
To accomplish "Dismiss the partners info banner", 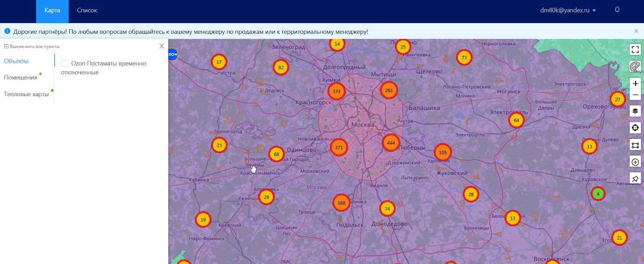I will pyautogui.click(x=636, y=31).
